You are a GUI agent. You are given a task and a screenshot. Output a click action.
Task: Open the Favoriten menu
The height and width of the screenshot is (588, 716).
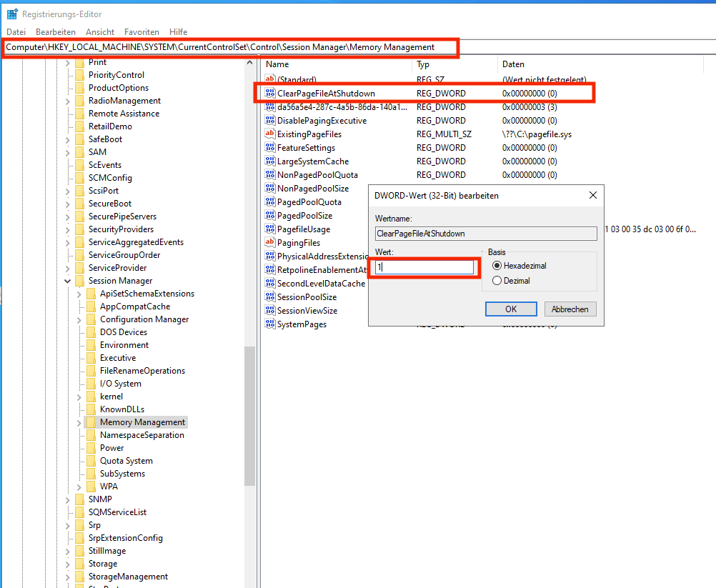141,31
